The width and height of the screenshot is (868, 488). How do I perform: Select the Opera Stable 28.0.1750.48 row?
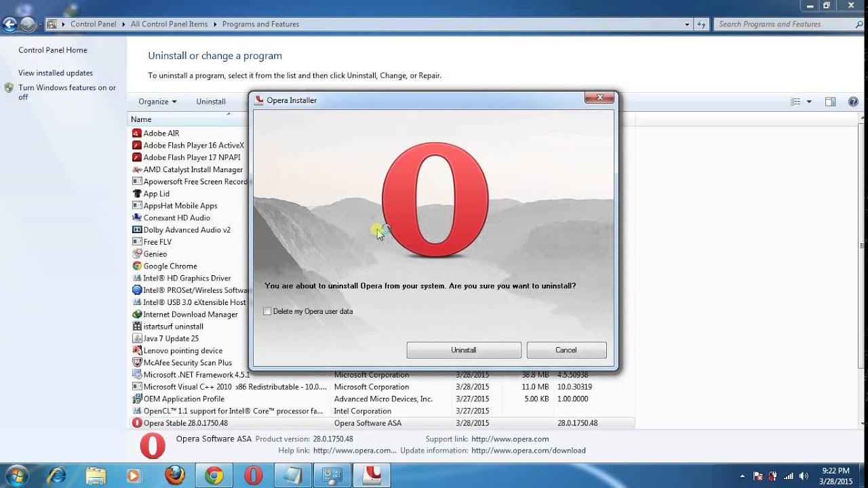[382, 424]
